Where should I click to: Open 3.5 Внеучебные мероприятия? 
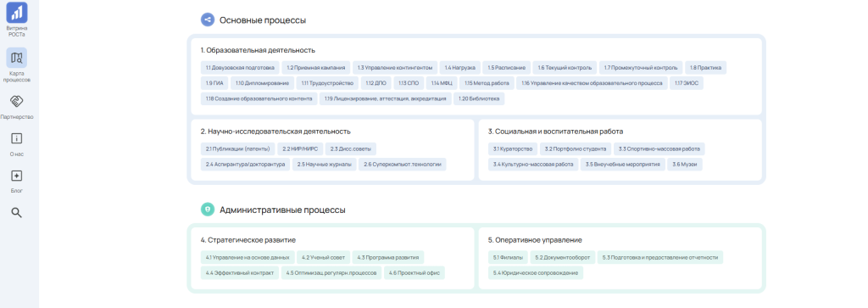pos(623,165)
